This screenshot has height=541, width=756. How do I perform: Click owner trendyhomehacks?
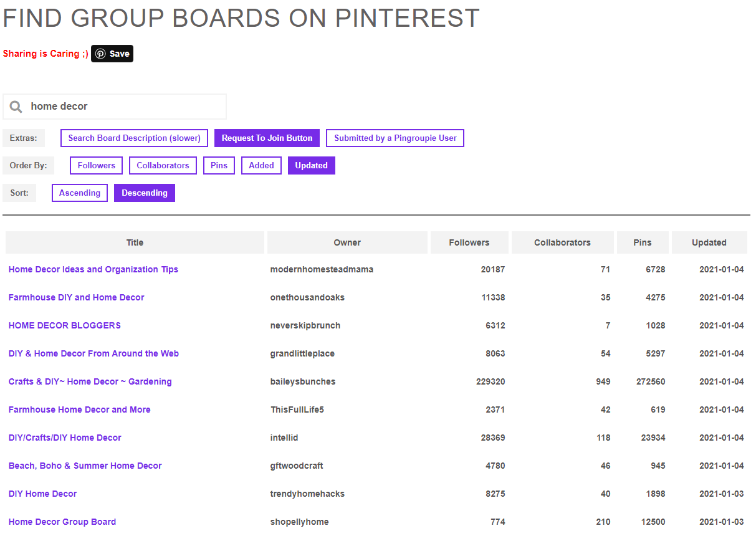point(307,494)
